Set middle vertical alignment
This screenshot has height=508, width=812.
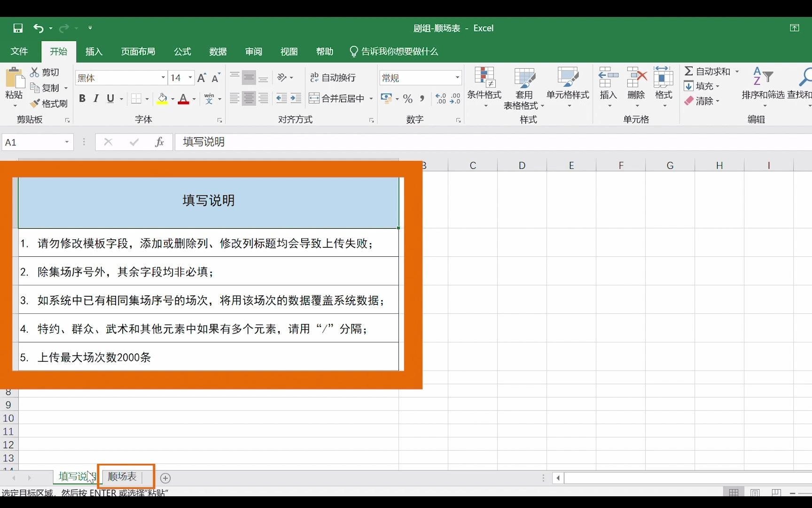pyautogui.click(x=249, y=78)
